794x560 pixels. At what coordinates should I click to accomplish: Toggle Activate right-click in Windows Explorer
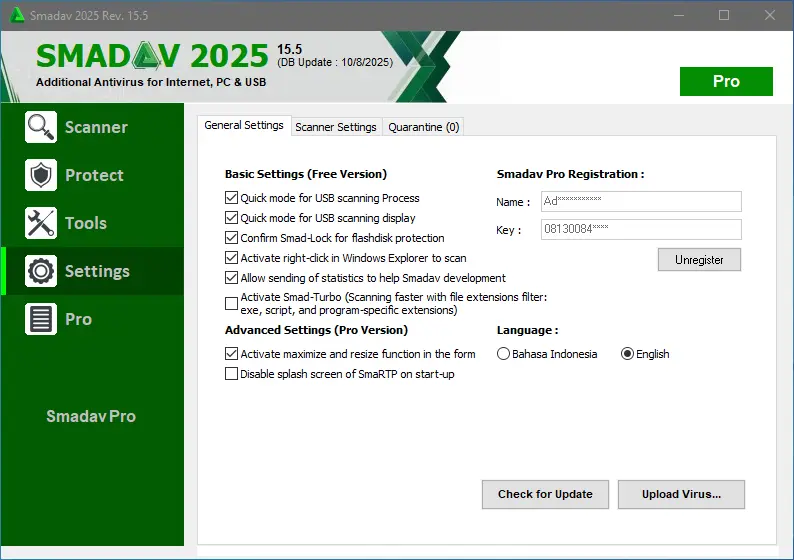pyautogui.click(x=231, y=258)
